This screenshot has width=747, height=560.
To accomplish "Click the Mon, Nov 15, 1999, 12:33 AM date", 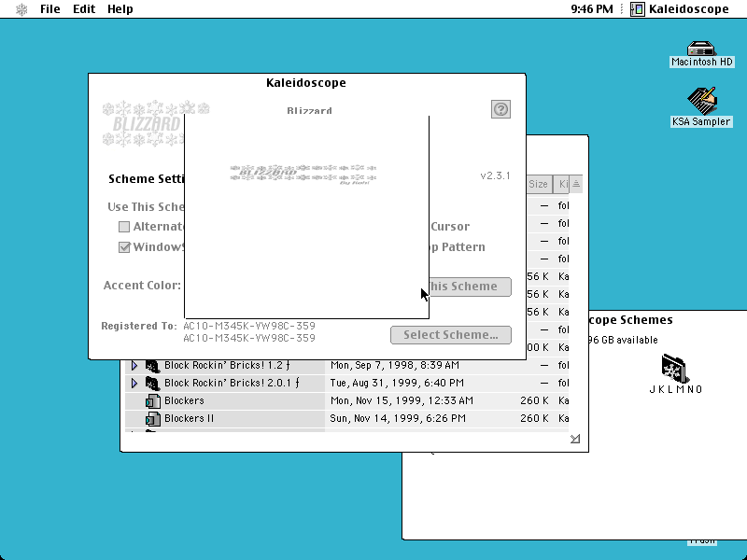I will 402,400.
